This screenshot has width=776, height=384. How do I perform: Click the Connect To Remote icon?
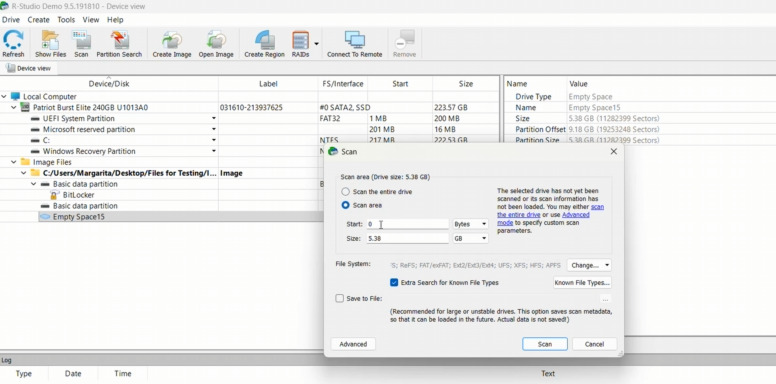point(354,40)
